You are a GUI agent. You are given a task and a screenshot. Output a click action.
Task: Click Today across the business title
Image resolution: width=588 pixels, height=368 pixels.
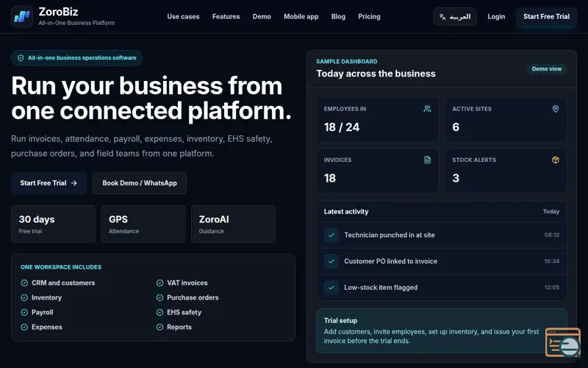376,74
